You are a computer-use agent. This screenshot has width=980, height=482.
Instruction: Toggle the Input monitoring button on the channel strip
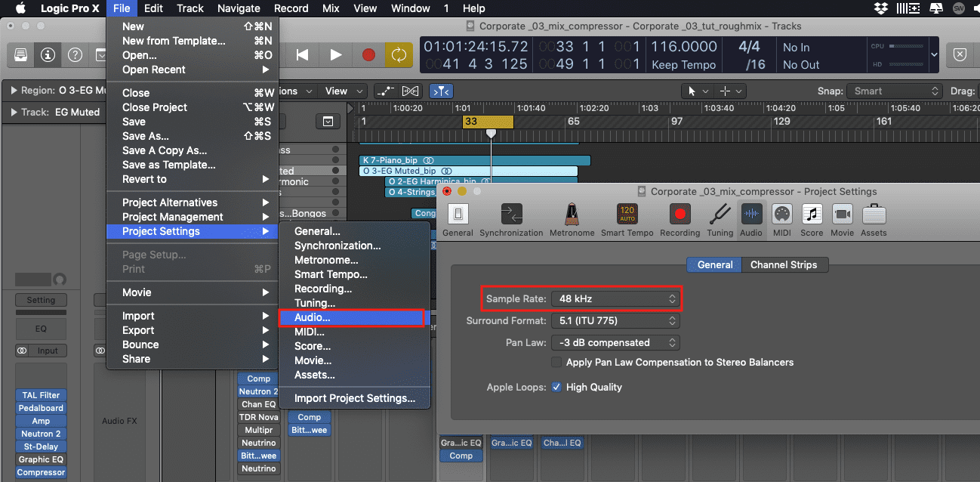pos(42,351)
